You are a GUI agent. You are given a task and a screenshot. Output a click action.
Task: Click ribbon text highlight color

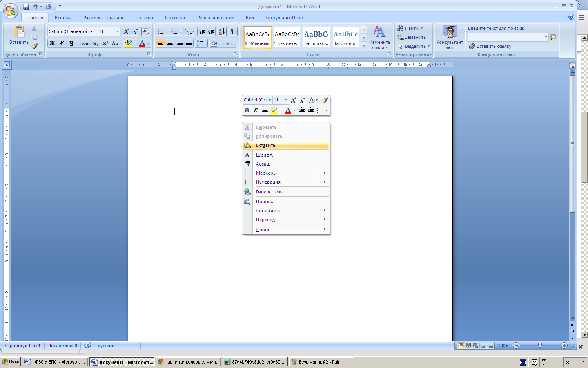click(x=129, y=43)
